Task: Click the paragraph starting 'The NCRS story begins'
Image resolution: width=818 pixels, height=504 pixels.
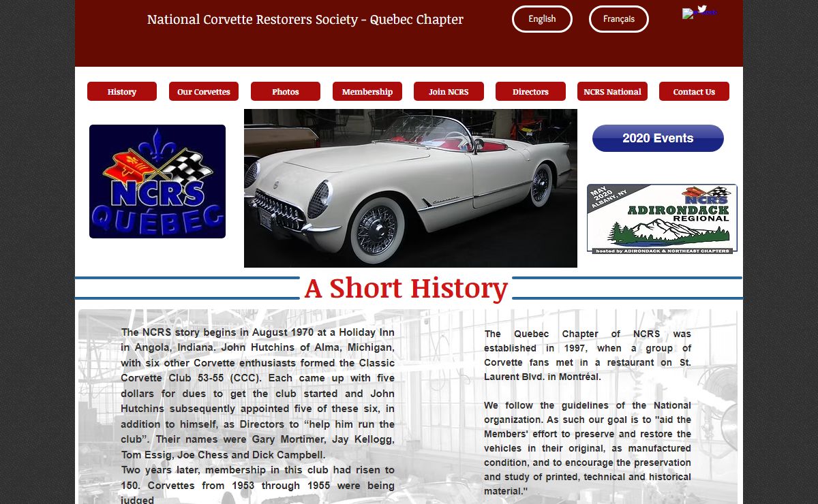Action: click(258, 394)
